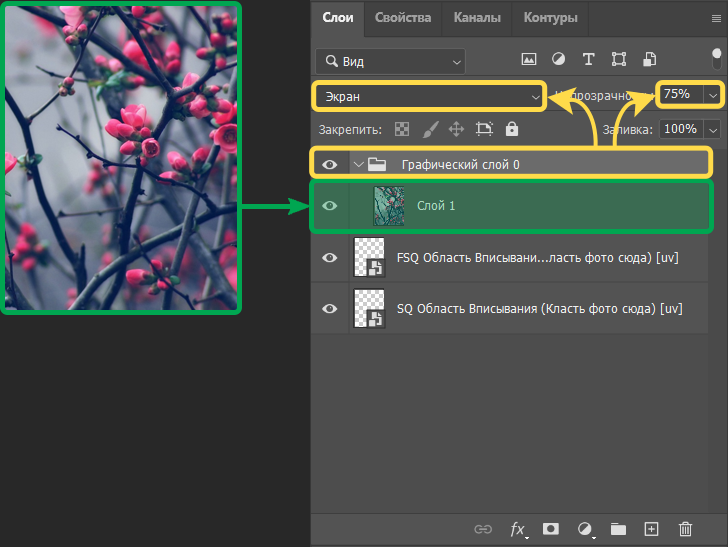Lock image pixels with brush icon
Screen dimensions: 728x547
point(430,129)
